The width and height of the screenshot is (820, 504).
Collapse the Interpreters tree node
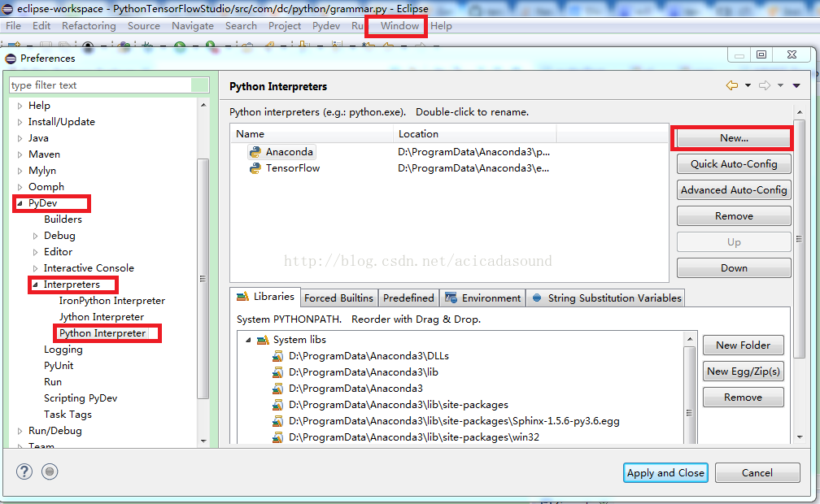click(x=35, y=285)
